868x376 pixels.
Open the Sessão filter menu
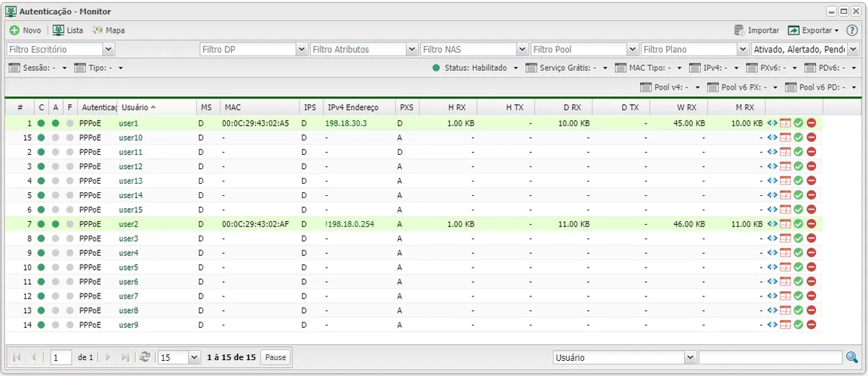pyautogui.click(x=38, y=67)
